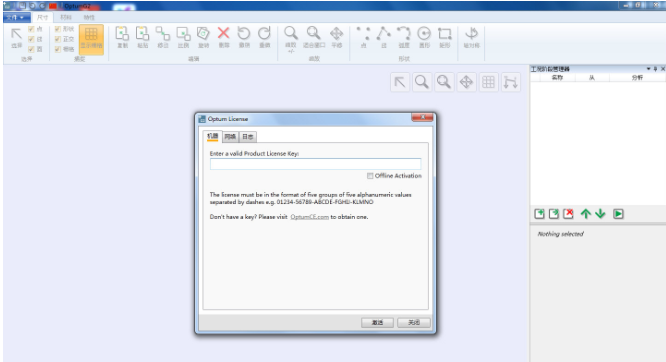Viewport: 666px width, 362px height.
Task: Click the Product License Key input field
Action: (x=316, y=164)
